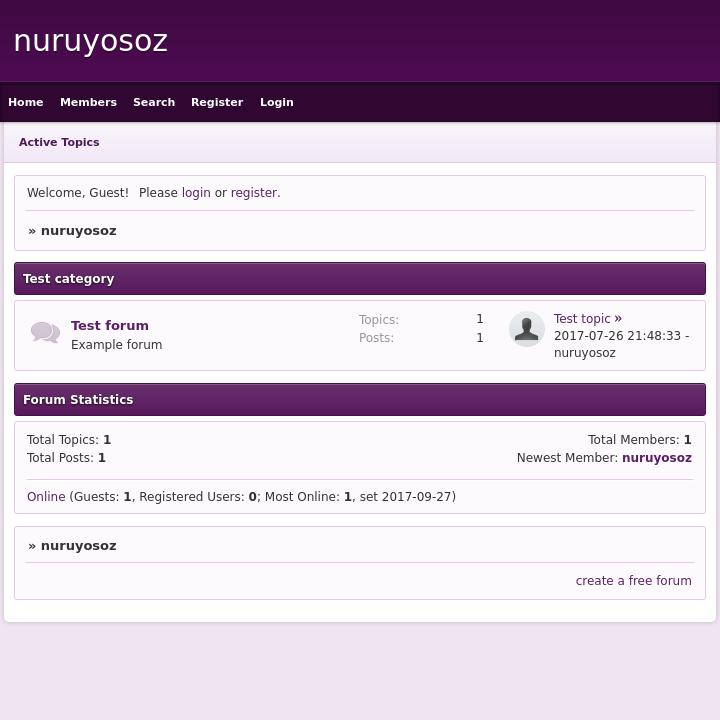This screenshot has width=720, height=720.
Task: Go to the Members menu item
Action: [x=88, y=102]
